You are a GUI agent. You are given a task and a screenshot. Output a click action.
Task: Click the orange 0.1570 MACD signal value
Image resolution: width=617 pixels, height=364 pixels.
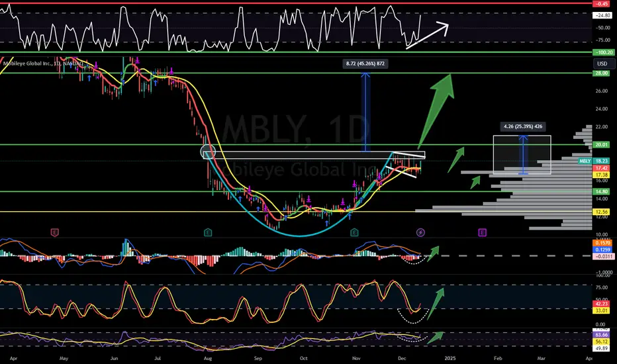pos(602,243)
